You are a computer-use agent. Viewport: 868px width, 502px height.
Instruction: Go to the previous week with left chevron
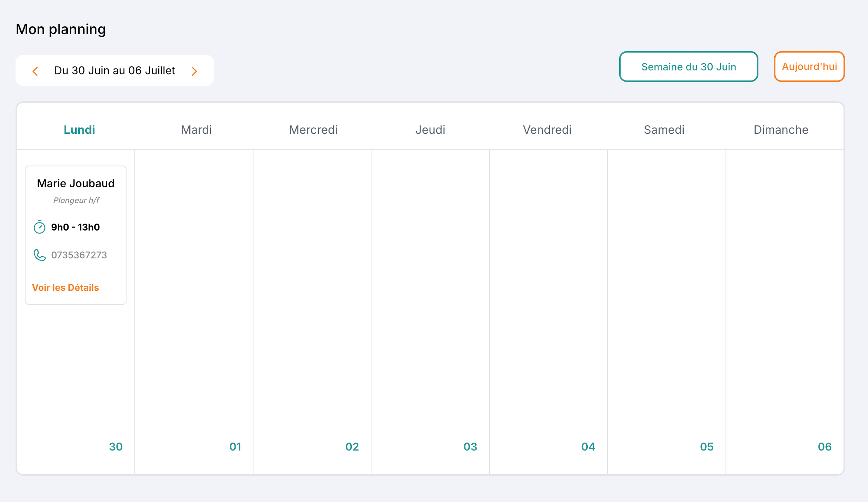click(35, 71)
